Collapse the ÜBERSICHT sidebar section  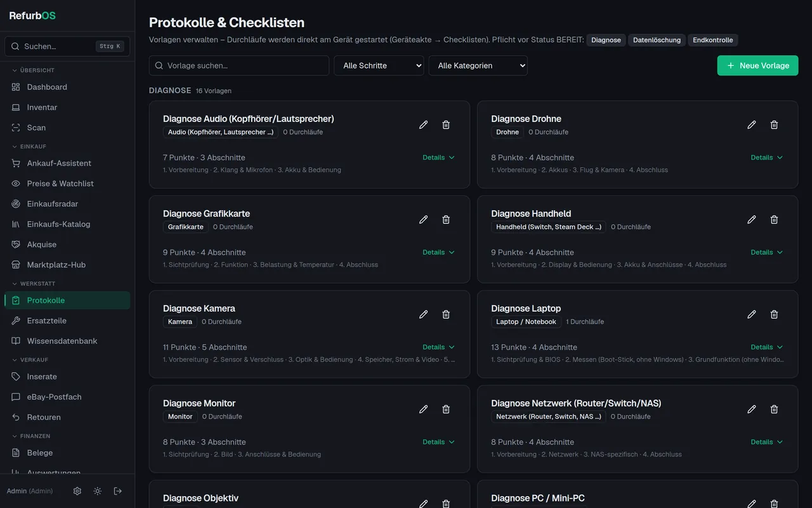click(x=34, y=70)
